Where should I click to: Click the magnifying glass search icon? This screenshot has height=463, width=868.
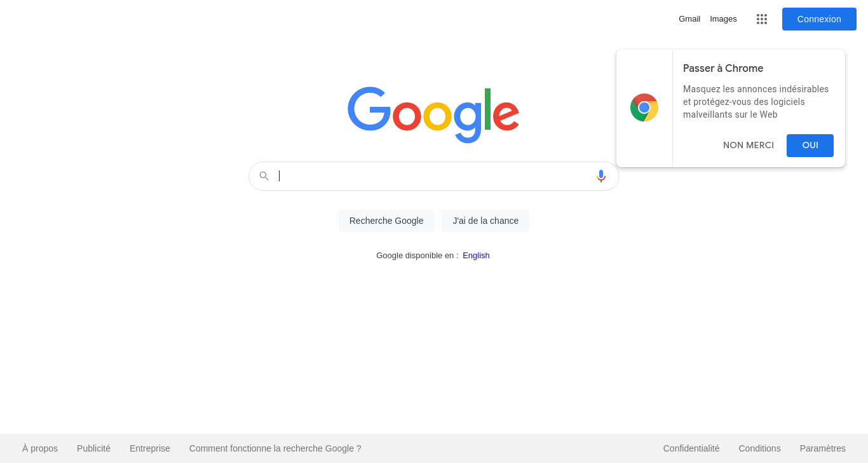pyautogui.click(x=264, y=176)
